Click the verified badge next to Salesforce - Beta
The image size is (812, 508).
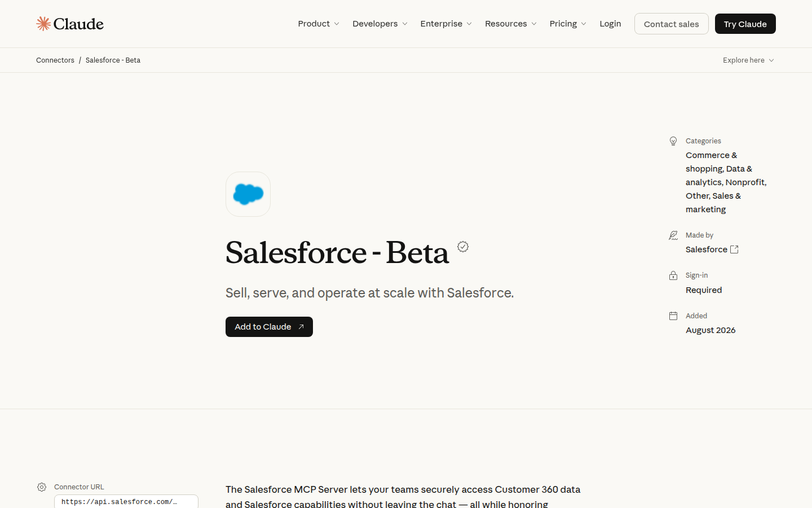pyautogui.click(x=463, y=247)
